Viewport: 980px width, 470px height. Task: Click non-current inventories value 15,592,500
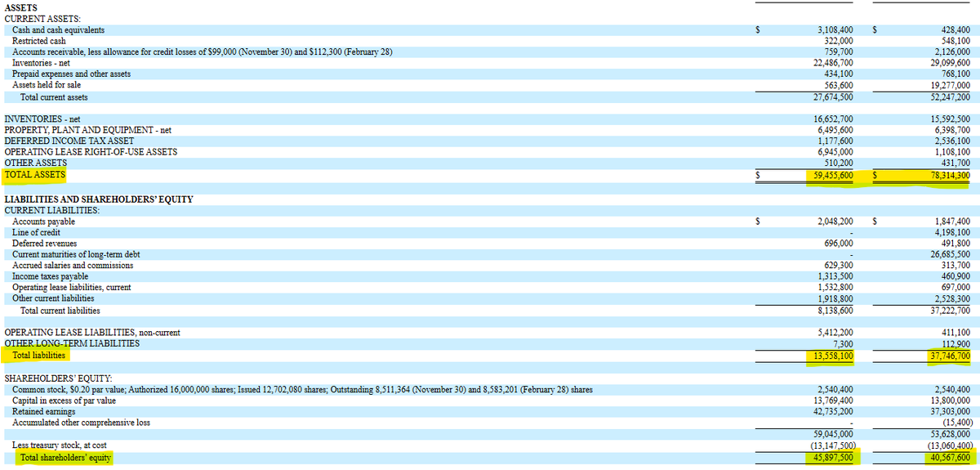click(951, 119)
